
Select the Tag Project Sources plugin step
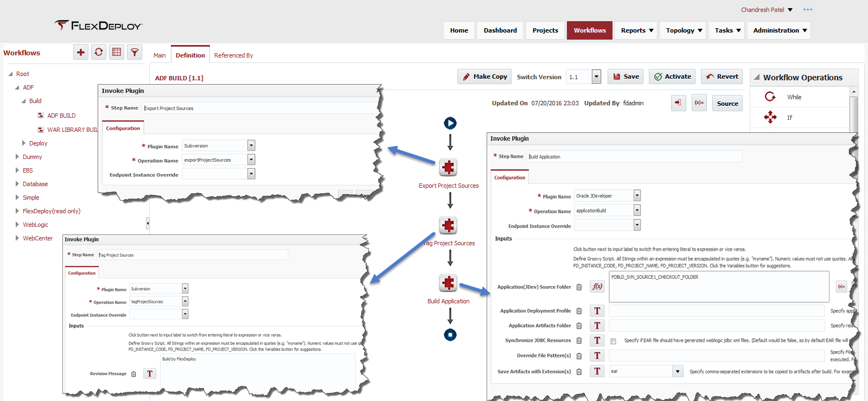[x=448, y=225]
